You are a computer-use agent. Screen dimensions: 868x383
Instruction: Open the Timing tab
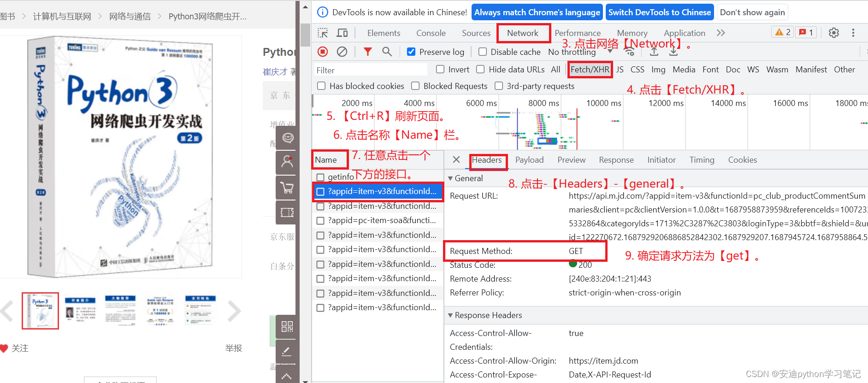tap(702, 159)
